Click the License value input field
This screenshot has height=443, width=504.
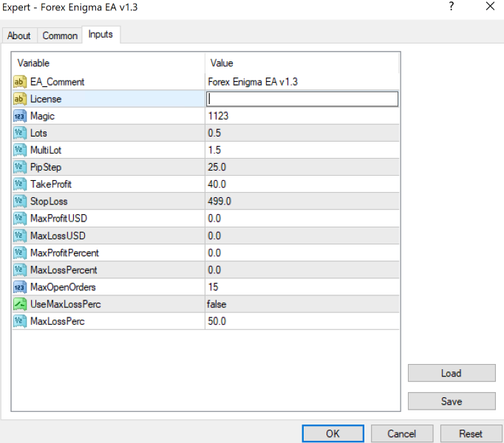pyautogui.click(x=302, y=99)
